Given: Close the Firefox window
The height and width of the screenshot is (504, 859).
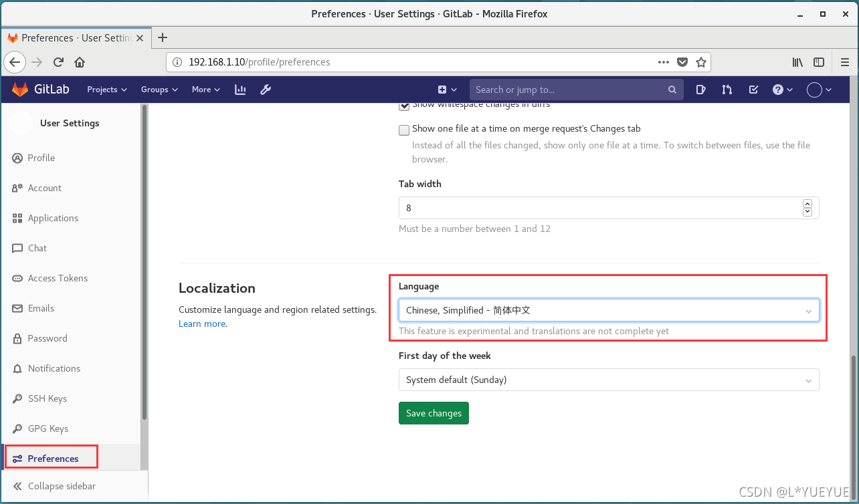Looking at the screenshot, I should click(846, 13).
